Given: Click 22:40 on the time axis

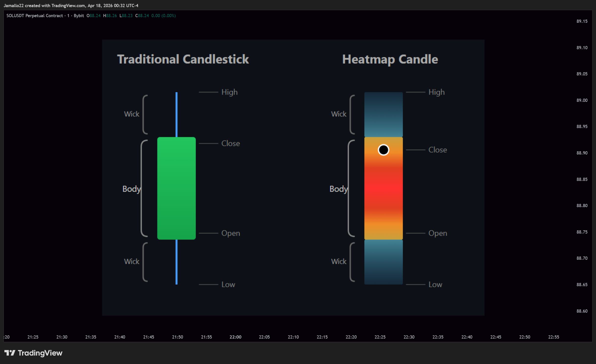Looking at the screenshot, I should [x=467, y=337].
